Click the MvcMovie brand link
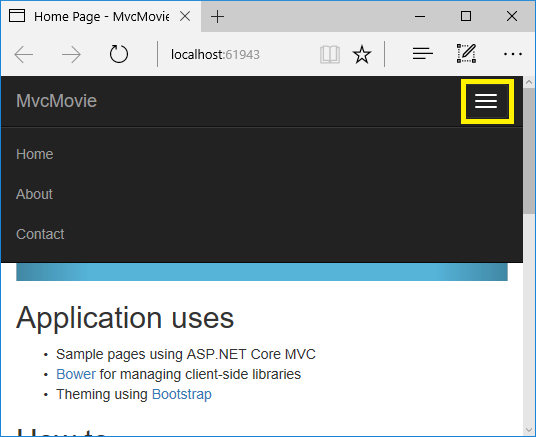Image resolution: width=536 pixels, height=437 pixels. [x=56, y=101]
